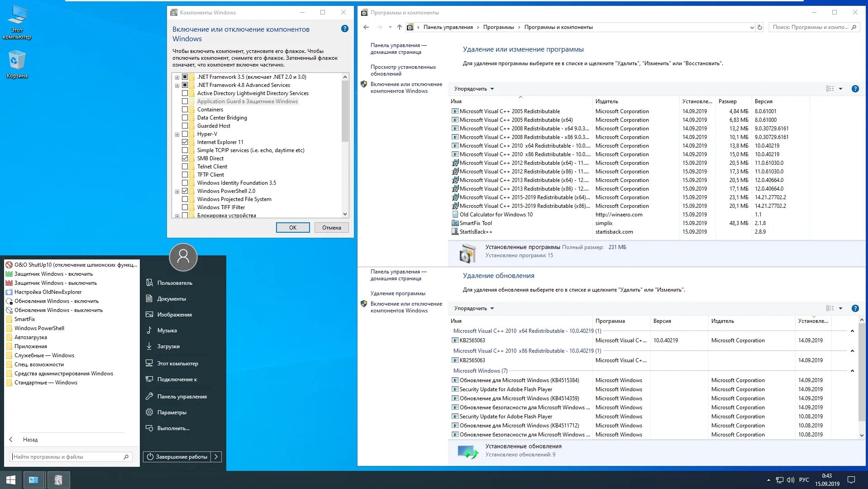Viewport: 868px width, 489px height.
Task: Enable Windows Projected File System checkbox
Action: (x=185, y=199)
